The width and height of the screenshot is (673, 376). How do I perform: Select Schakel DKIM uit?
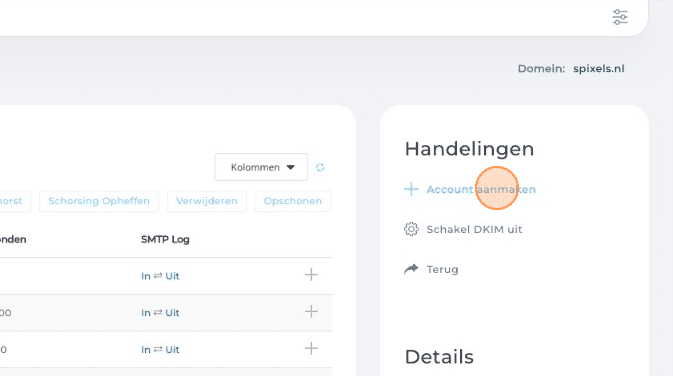[x=474, y=229]
